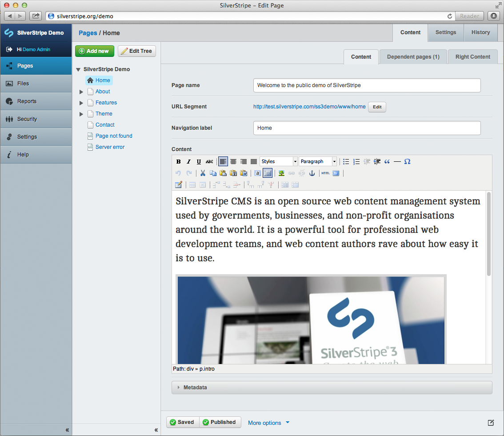Click the SilverStripe logo icon
The image size is (504, 436).
[x=9, y=33]
